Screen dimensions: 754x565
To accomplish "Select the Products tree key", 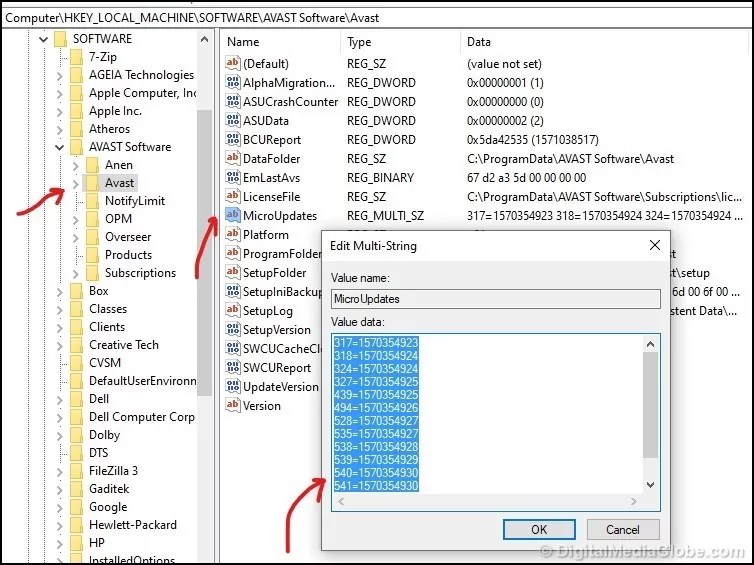I will 128,255.
